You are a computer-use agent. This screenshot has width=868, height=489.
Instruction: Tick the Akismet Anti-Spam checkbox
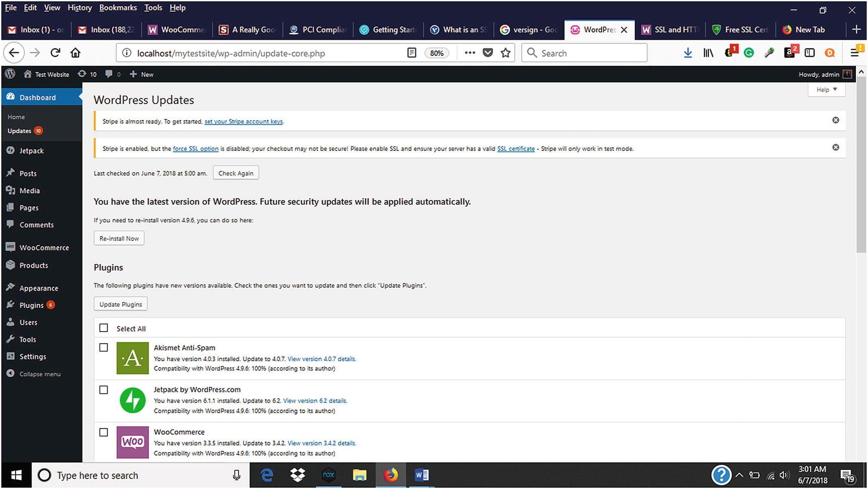pos(104,348)
